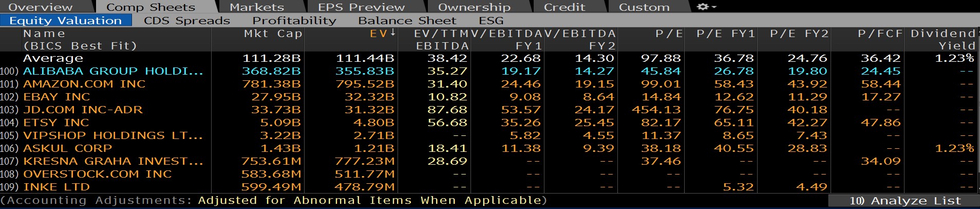Click the Accounting Adjustments note text
Image resolution: width=980 pixels, height=209 pixels.
[274, 200]
